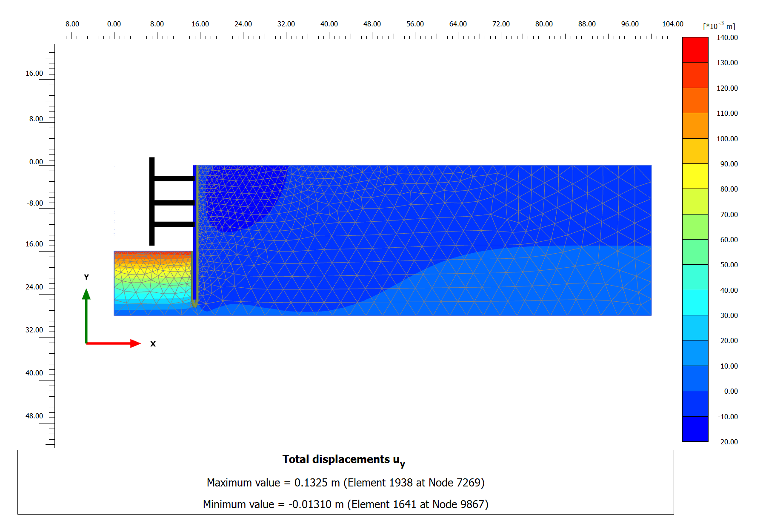Click the Maximum value text line
The height and width of the screenshot is (532, 766).
(346, 483)
